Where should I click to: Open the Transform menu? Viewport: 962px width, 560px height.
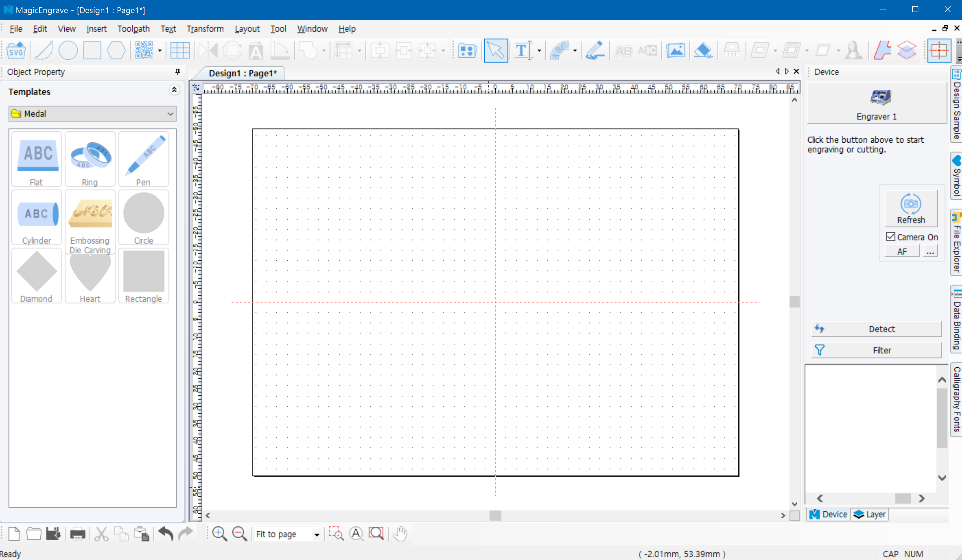pyautogui.click(x=205, y=29)
